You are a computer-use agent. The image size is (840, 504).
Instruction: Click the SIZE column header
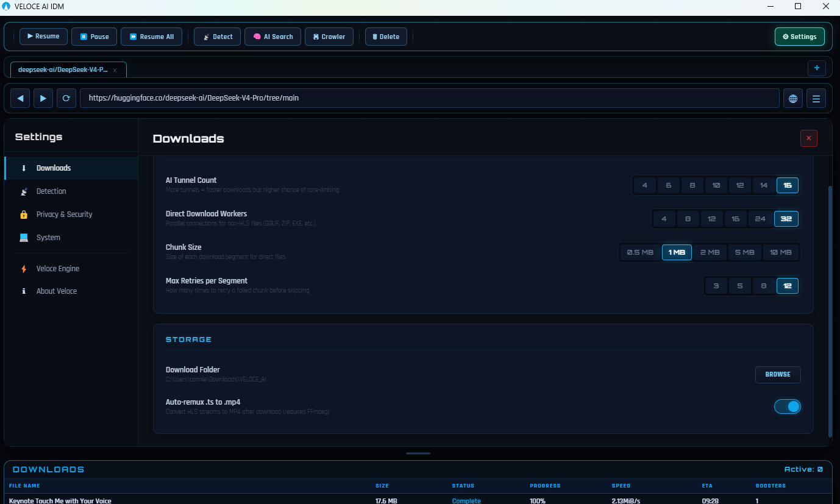click(x=382, y=486)
